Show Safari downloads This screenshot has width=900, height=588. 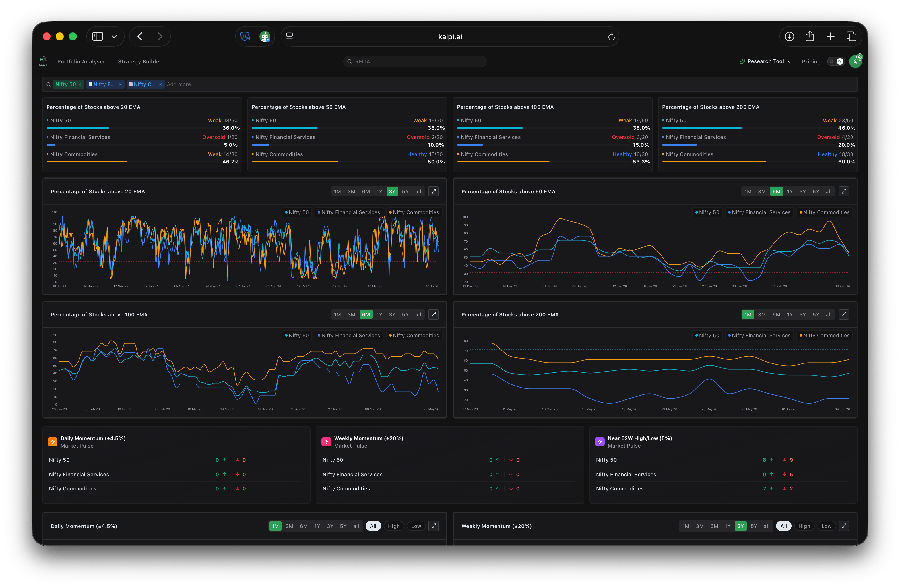789,36
